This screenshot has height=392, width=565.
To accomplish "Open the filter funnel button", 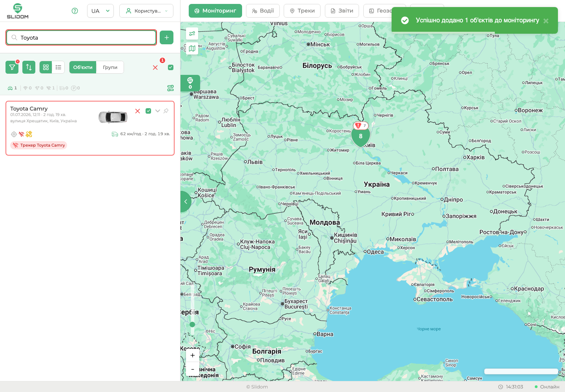I will 12,67.
